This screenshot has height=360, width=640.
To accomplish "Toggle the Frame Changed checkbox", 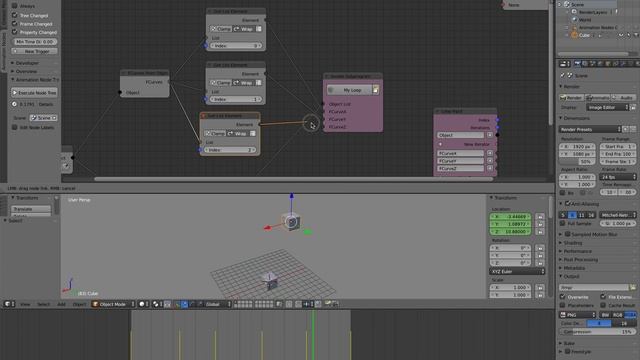I will pos(15,24).
